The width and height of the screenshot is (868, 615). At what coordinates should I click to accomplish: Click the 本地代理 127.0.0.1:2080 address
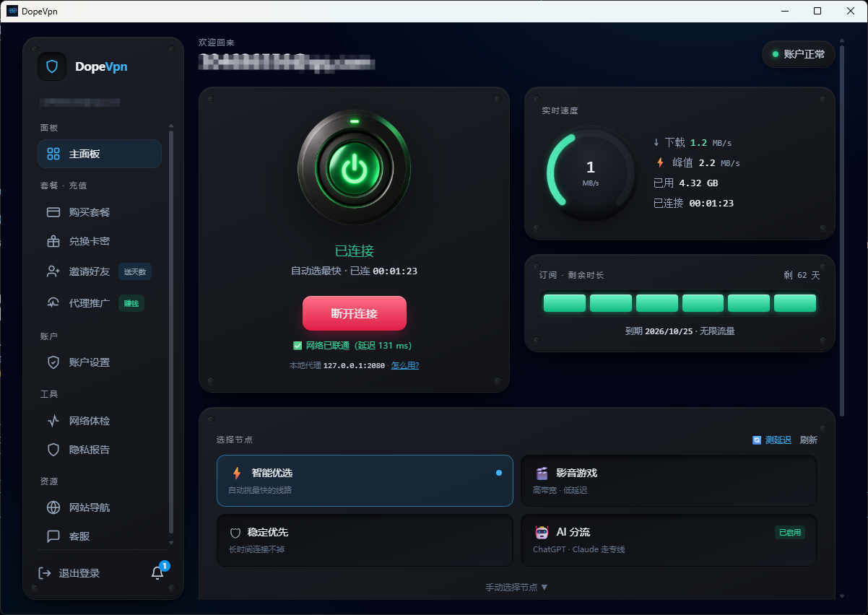click(x=338, y=365)
